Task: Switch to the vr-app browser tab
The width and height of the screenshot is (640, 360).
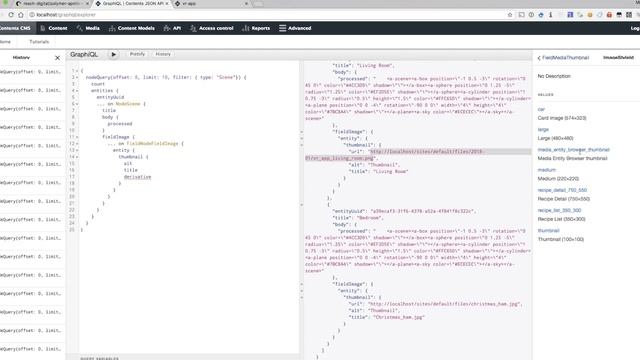Action: coord(210,3)
